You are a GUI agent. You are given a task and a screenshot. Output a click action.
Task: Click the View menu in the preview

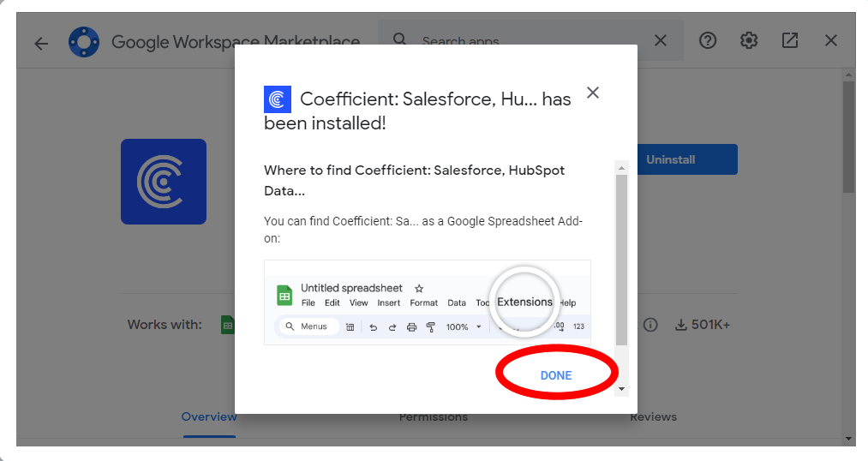(x=358, y=302)
